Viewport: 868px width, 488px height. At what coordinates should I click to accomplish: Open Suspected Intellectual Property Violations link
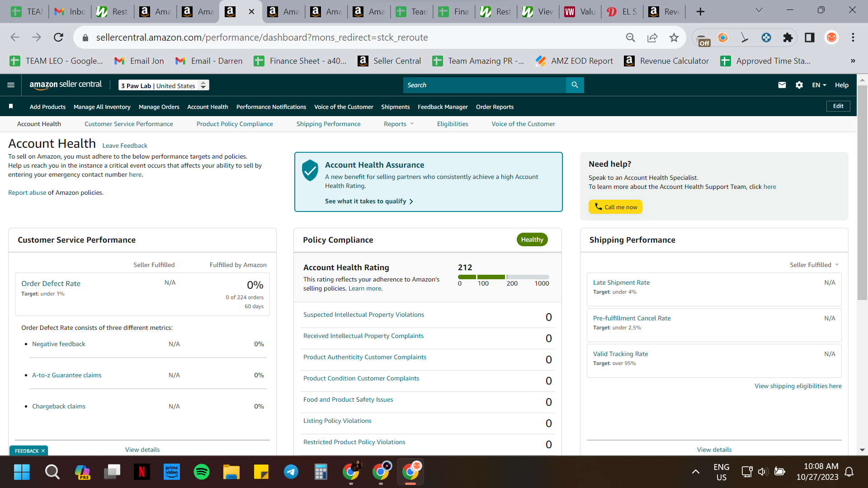tap(363, 314)
